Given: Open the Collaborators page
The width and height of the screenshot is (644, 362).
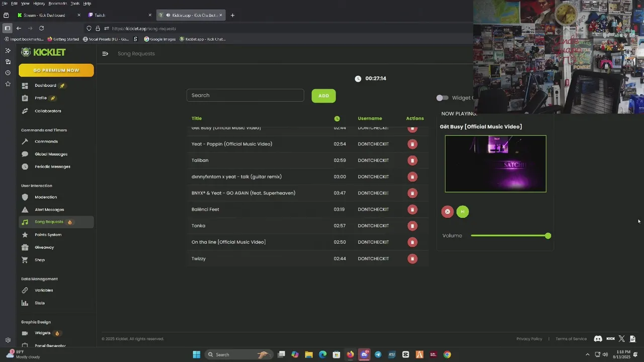Looking at the screenshot, I should tap(56, 111).
